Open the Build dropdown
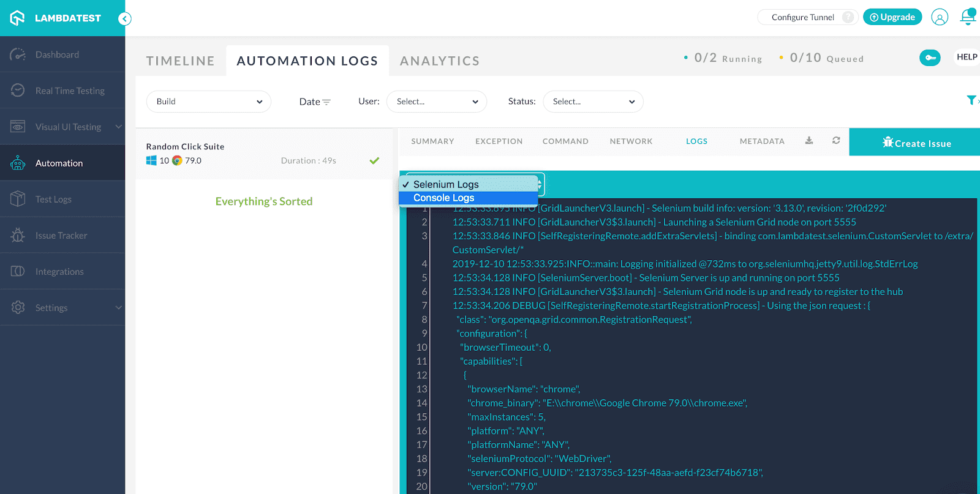The height and width of the screenshot is (494, 980). pyautogui.click(x=208, y=102)
